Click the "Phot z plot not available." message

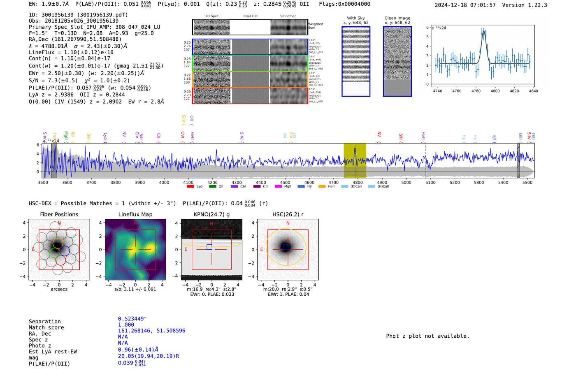tap(427, 336)
